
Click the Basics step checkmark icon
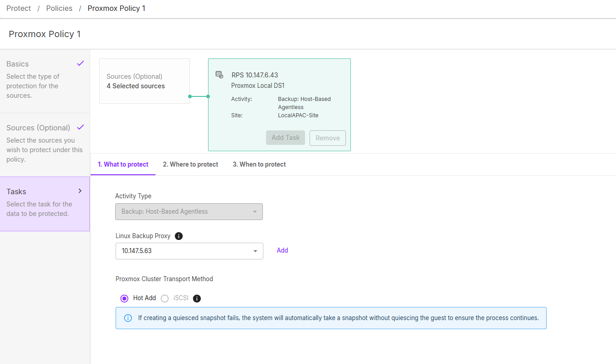80,63
